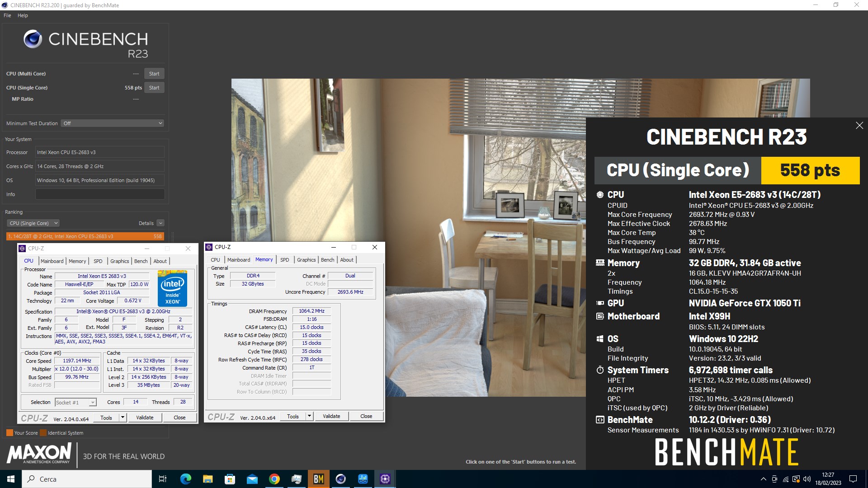This screenshot has width=868, height=488.
Task: Switch to Graphics tab in left CPU-Z
Action: (x=120, y=261)
